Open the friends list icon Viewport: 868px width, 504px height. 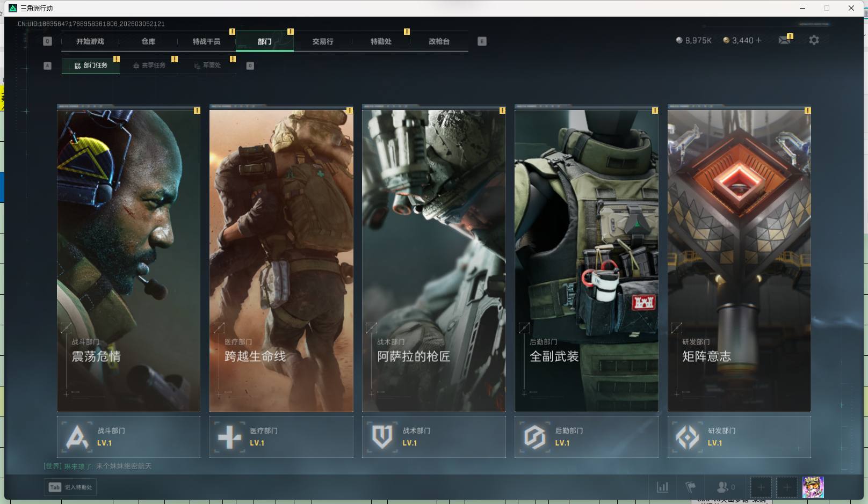pyautogui.click(x=722, y=487)
